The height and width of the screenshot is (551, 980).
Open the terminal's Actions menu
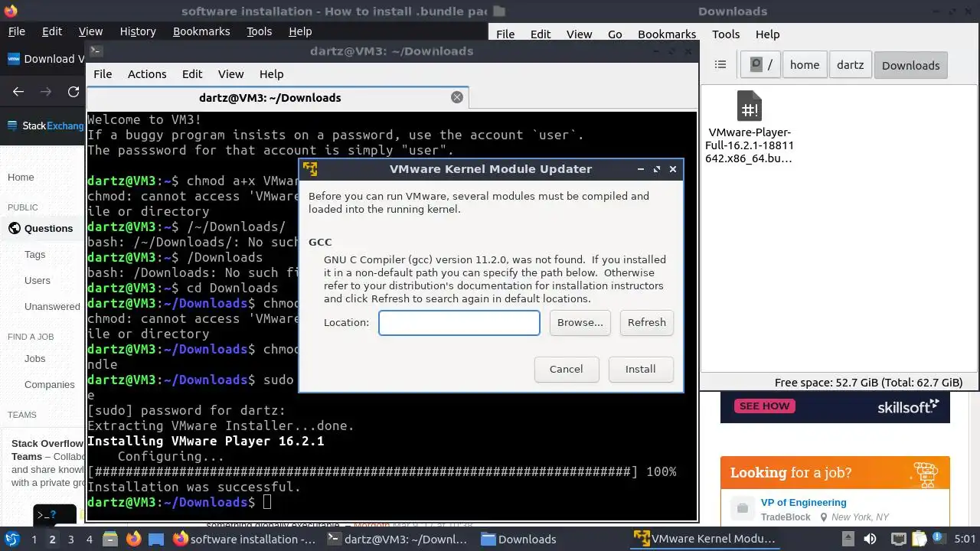(147, 74)
